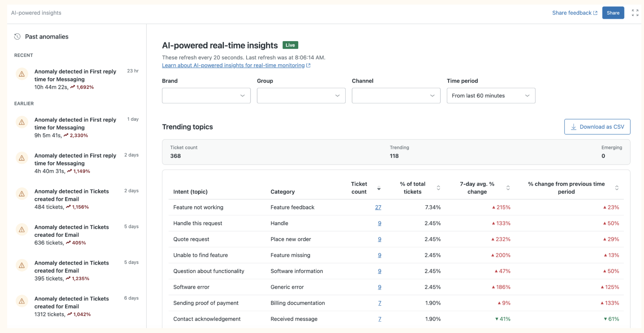Click the sort arrows on Ticket count column
Image resolution: width=644 pixels, height=333 pixels.
(379, 188)
